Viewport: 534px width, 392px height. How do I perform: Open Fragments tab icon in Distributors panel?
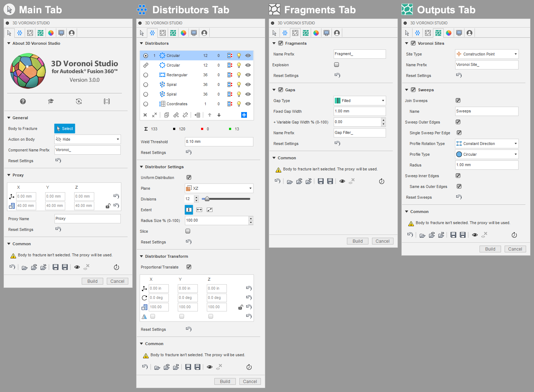pos(163,33)
